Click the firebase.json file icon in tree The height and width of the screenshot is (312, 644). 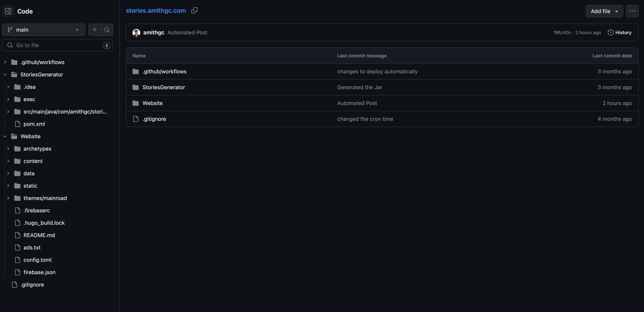18,272
